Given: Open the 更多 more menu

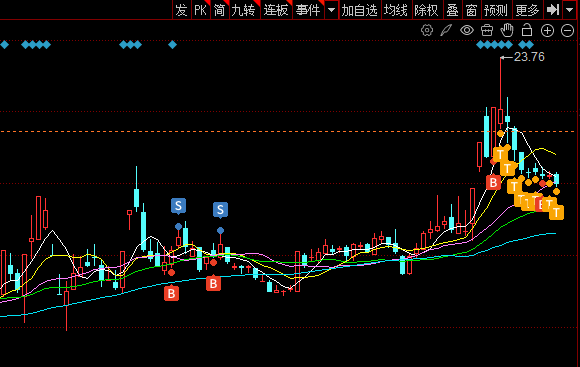Looking at the screenshot, I should coord(527,10).
